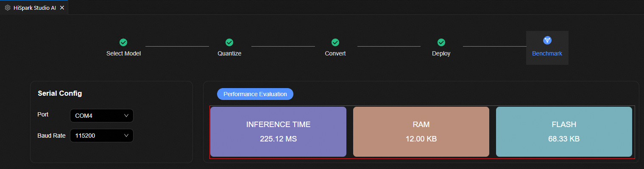Image resolution: width=644 pixels, height=169 pixels.
Task: Open the Port COM4 dropdown
Action: click(101, 116)
